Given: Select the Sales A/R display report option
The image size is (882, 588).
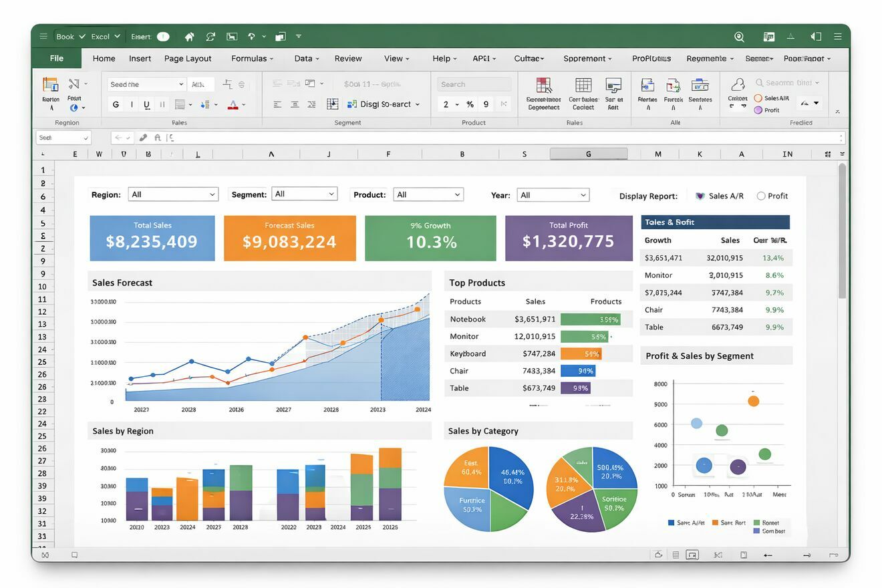Looking at the screenshot, I should point(700,196).
